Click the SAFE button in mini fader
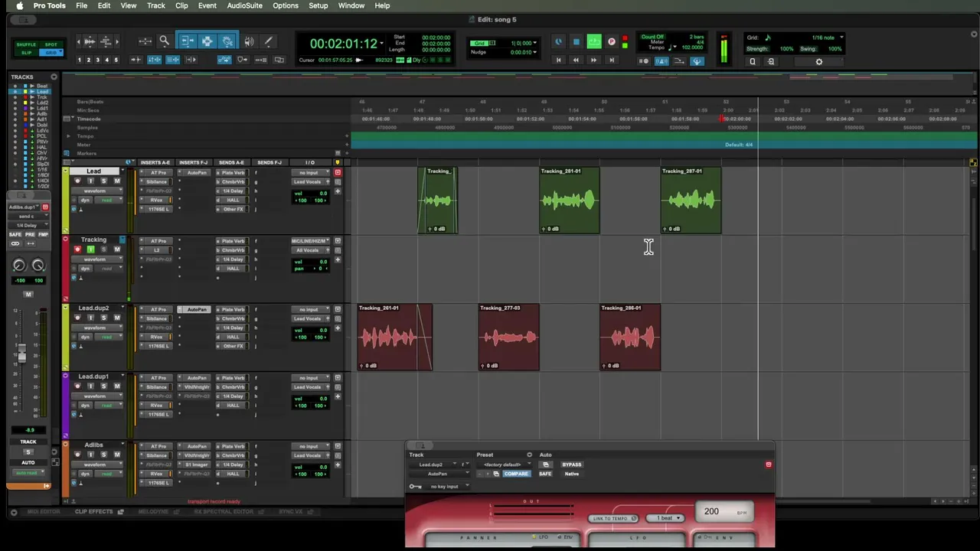Image resolution: width=980 pixels, height=551 pixels. pyautogui.click(x=15, y=234)
